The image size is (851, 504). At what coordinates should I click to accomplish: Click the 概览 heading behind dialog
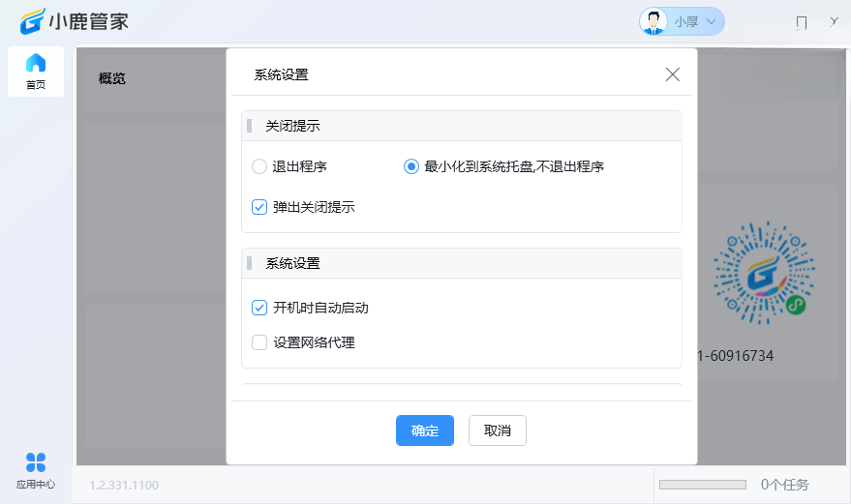111,78
